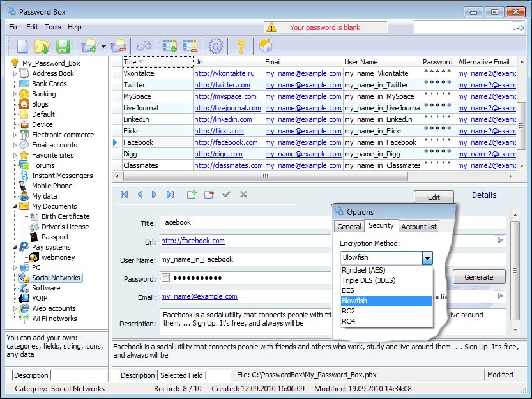Open the http://twitter.com link
This screenshot has width=532, height=399.
(x=222, y=85)
